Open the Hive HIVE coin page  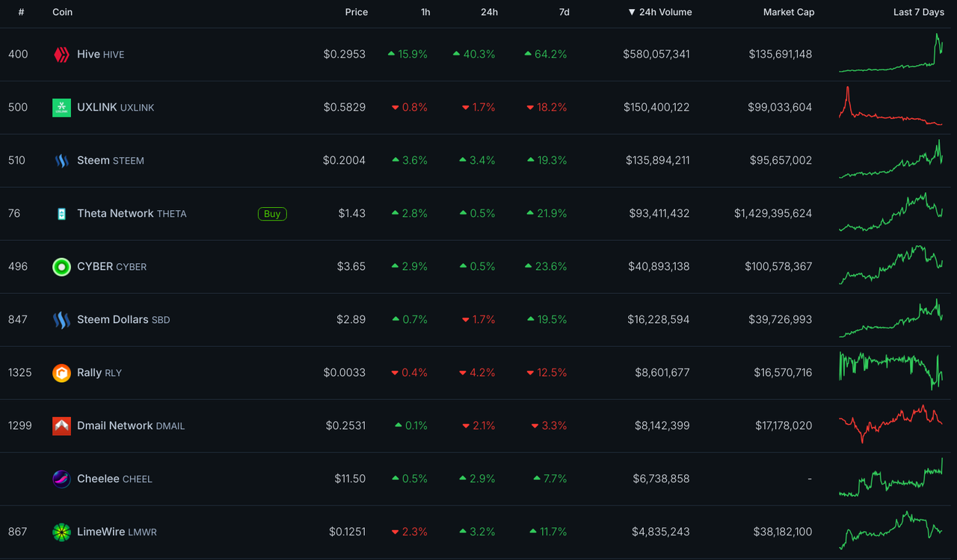(100, 55)
